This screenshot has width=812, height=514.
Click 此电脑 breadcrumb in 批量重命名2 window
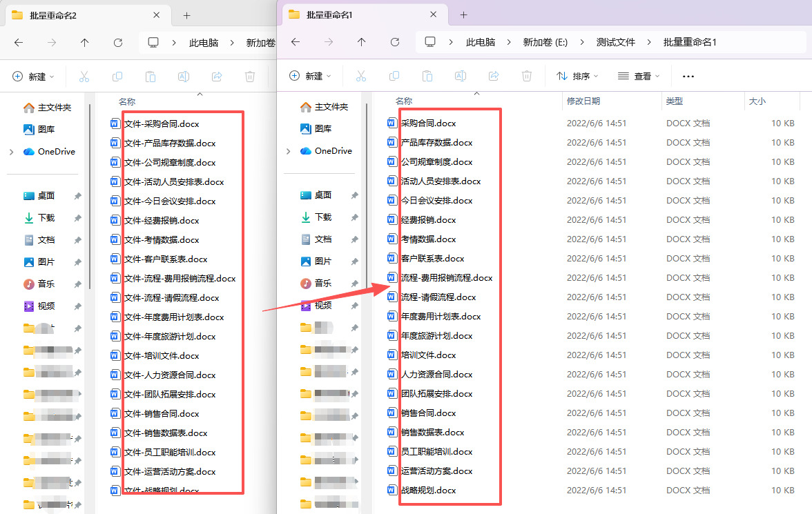coord(204,43)
